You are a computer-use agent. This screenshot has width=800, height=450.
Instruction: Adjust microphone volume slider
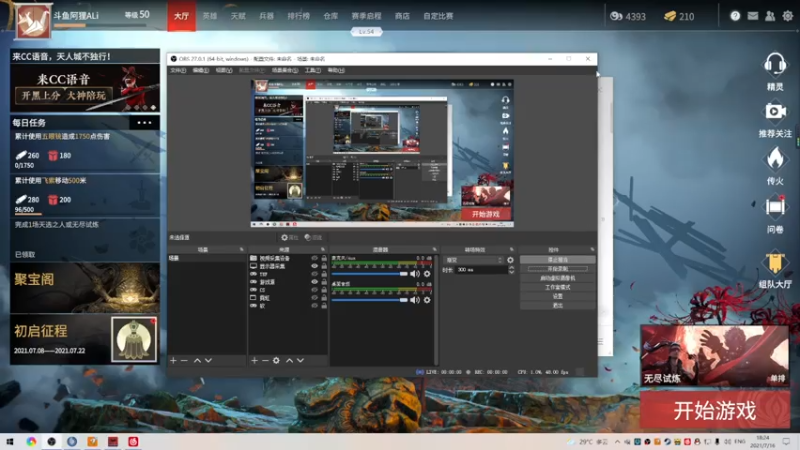(369, 274)
